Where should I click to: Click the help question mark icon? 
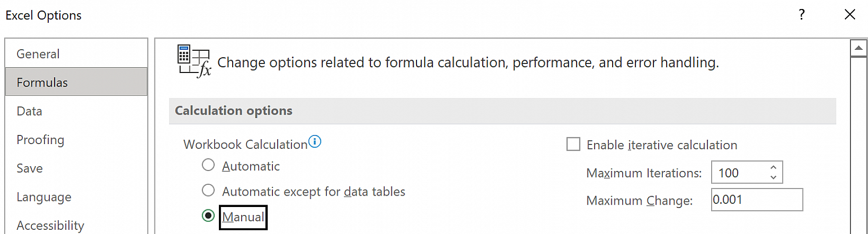[x=802, y=15]
